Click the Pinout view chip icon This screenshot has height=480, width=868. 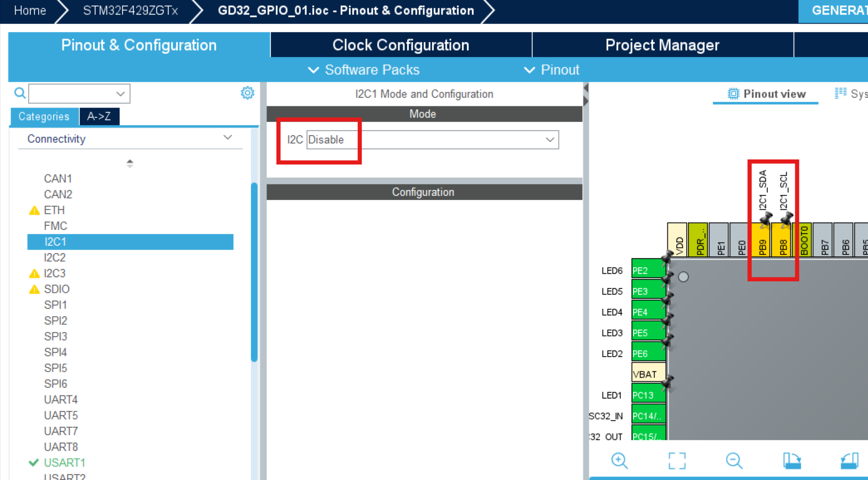point(733,94)
